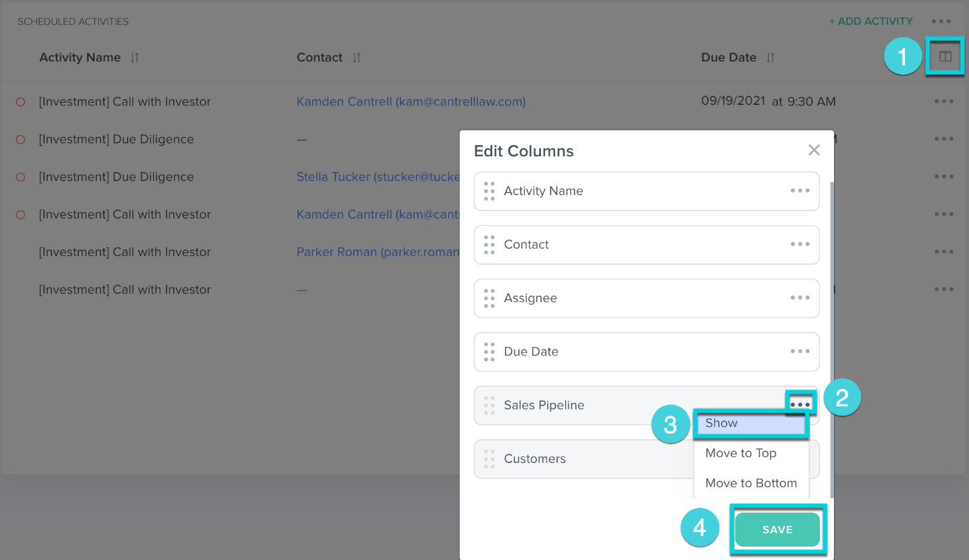Click the Edit Columns dialog scrollbar
The width and height of the screenshot is (969, 560).
pyautogui.click(x=832, y=339)
